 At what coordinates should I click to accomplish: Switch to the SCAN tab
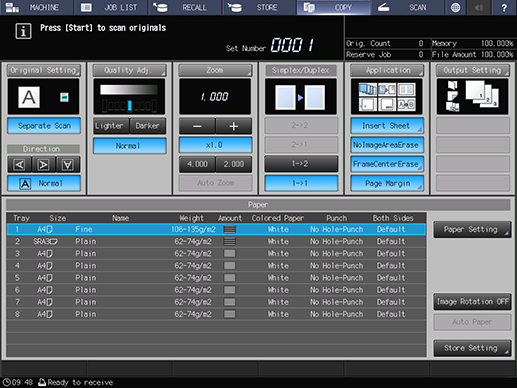click(408, 7)
